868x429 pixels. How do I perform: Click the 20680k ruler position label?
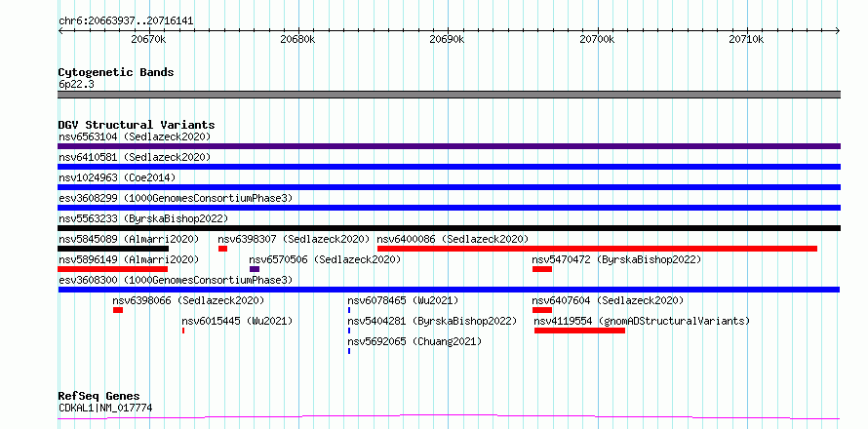[x=297, y=39]
